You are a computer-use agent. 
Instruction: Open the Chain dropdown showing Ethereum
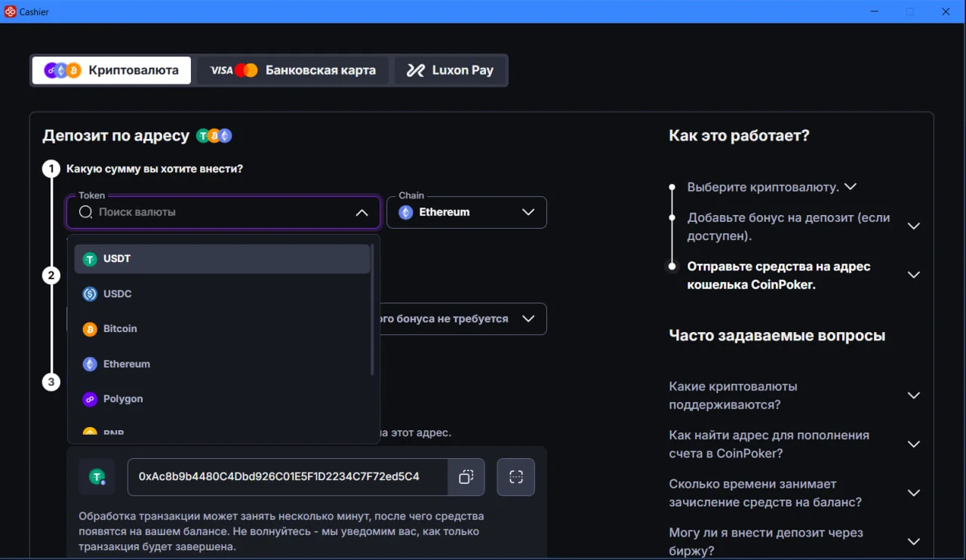click(466, 212)
